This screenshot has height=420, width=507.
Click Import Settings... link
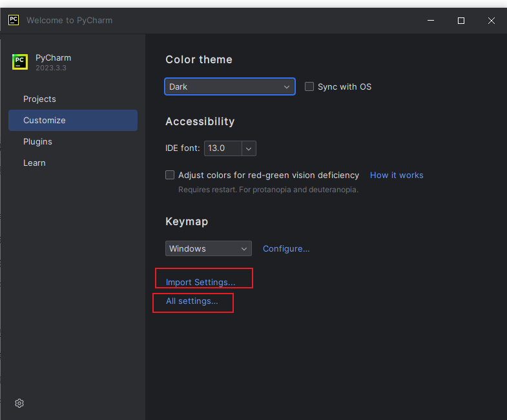(x=200, y=282)
